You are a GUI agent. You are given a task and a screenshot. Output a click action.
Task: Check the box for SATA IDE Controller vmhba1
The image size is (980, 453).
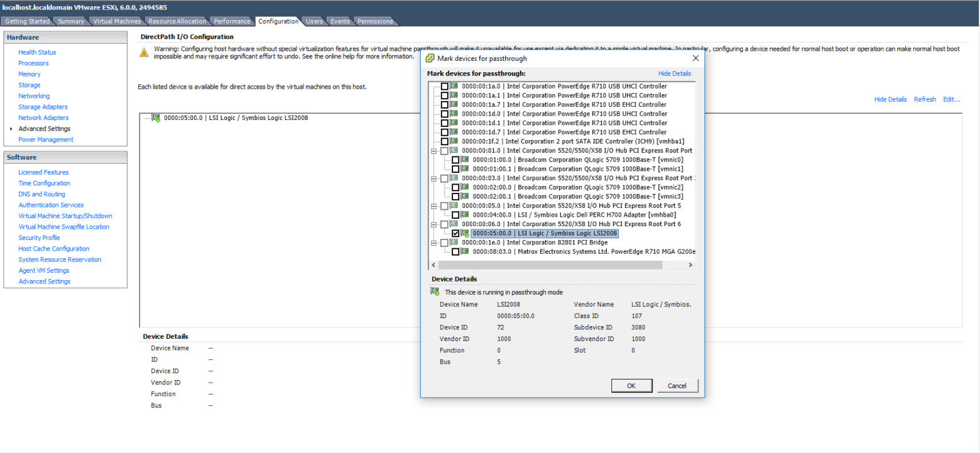pyautogui.click(x=445, y=142)
